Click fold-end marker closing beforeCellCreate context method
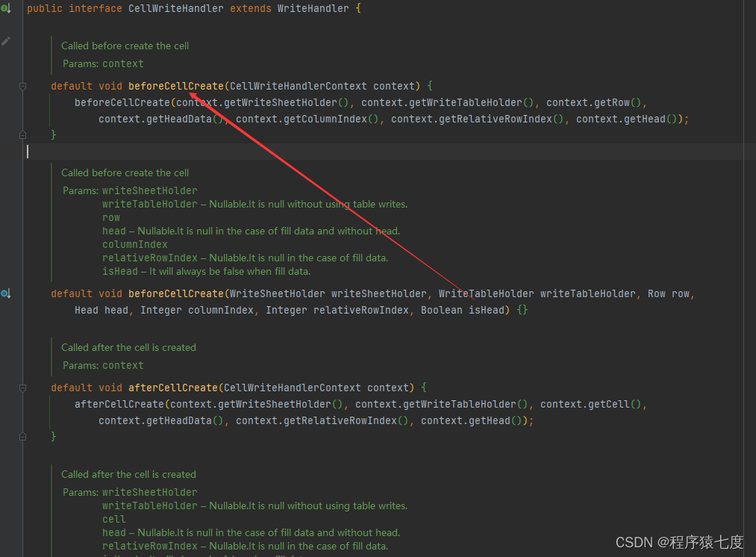Screen dimensions: 756x557 [22, 135]
